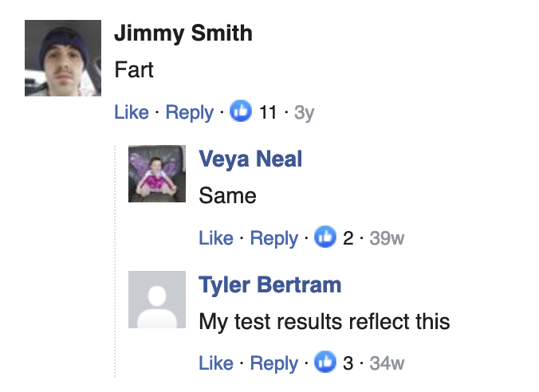Visit Veya Neal's profile via her name

(x=250, y=159)
